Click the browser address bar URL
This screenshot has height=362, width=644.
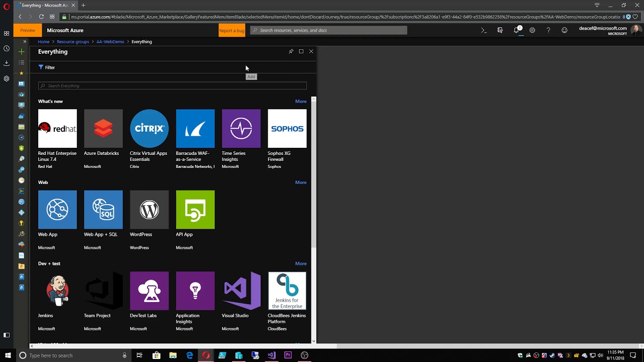pos(345,17)
